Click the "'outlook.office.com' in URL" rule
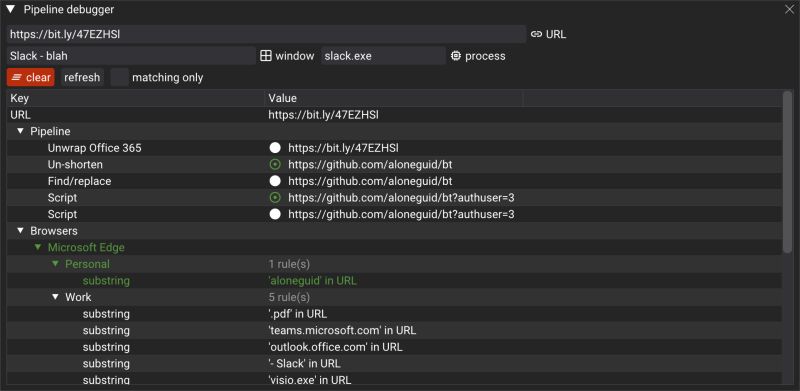Image resolution: width=800 pixels, height=391 pixels. tap(335, 347)
